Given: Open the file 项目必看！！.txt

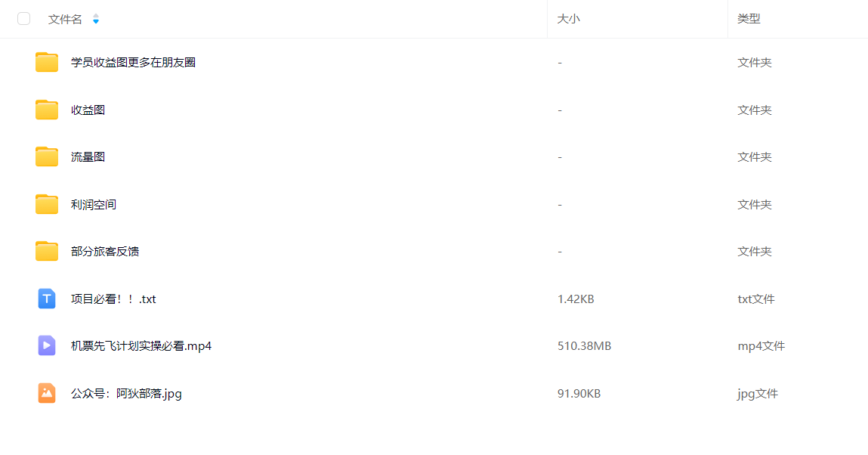Looking at the screenshot, I should (x=113, y=299).
